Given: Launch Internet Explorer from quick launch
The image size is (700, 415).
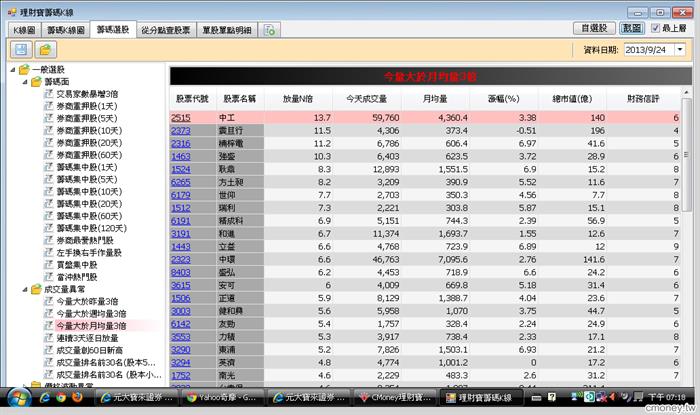Looking at the screenshot, I should pyautogui.click(x=45, y=397).
